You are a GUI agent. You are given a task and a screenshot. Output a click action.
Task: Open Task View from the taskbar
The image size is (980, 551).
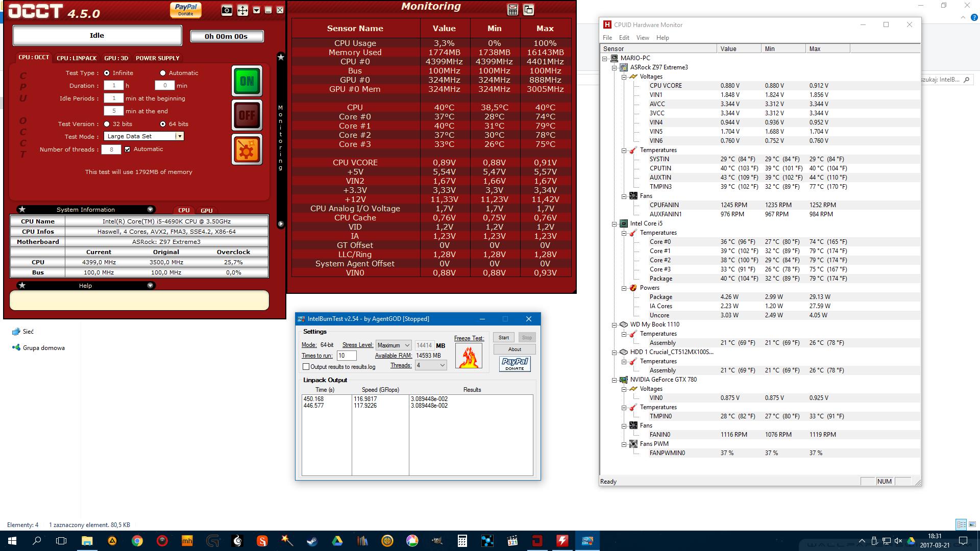[61, 541]
